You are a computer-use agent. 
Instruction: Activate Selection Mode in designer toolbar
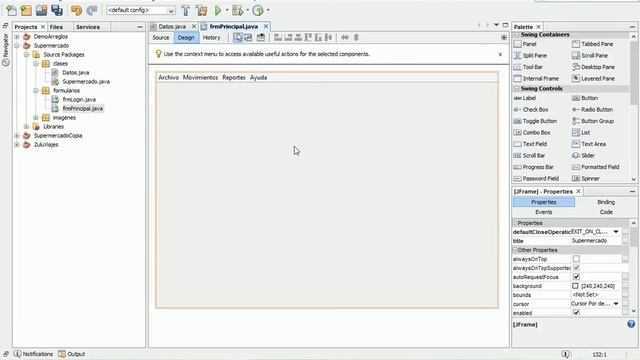tap(238, 38)
